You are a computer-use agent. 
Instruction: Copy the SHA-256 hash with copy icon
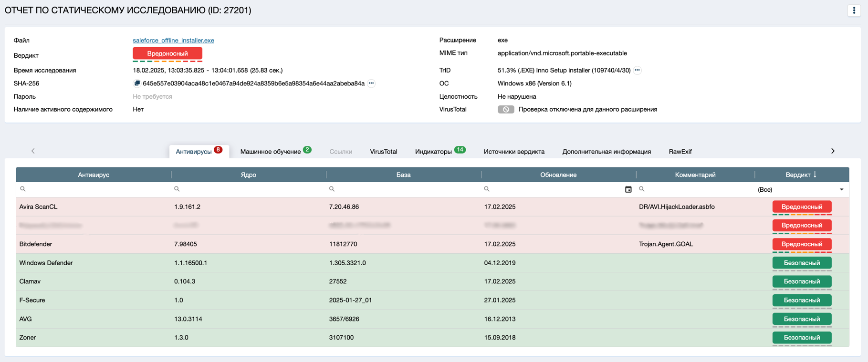[137, 83]
